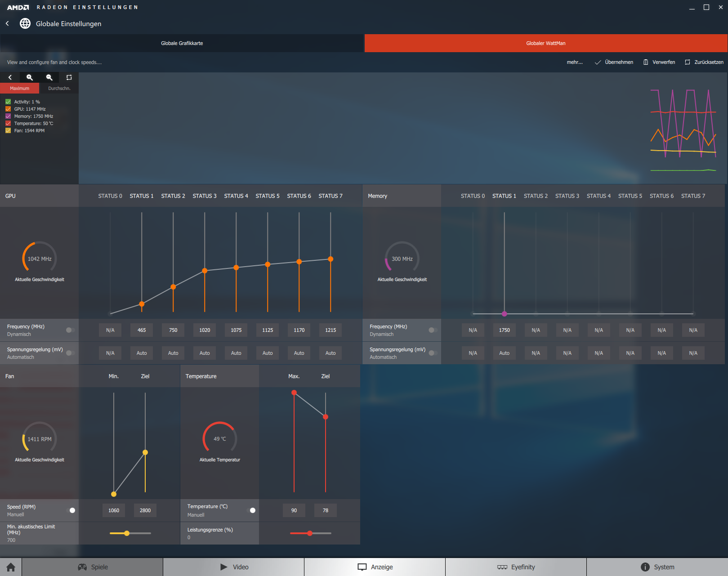Viewport: 728px width, 576px height.
Task: Click the Memory STATUS 1 column header
Action: (x=504, y=196)
